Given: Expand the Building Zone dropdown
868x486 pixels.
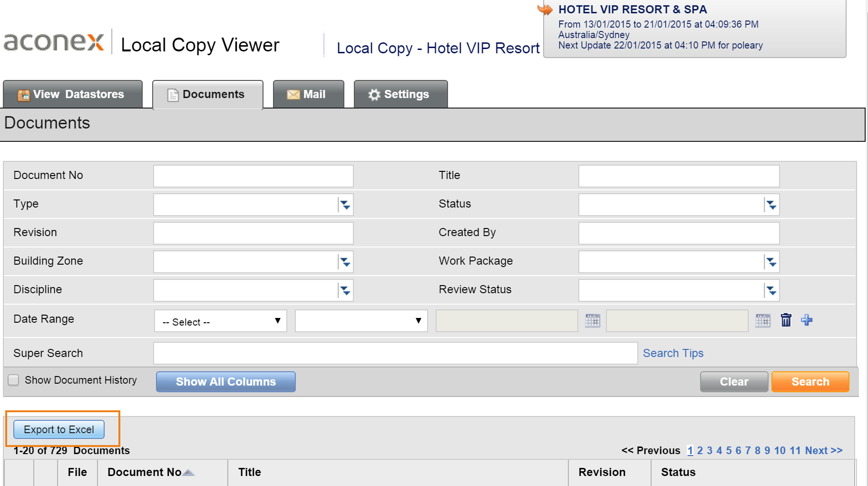Looking at the screenshot, I should click(345, 262).
